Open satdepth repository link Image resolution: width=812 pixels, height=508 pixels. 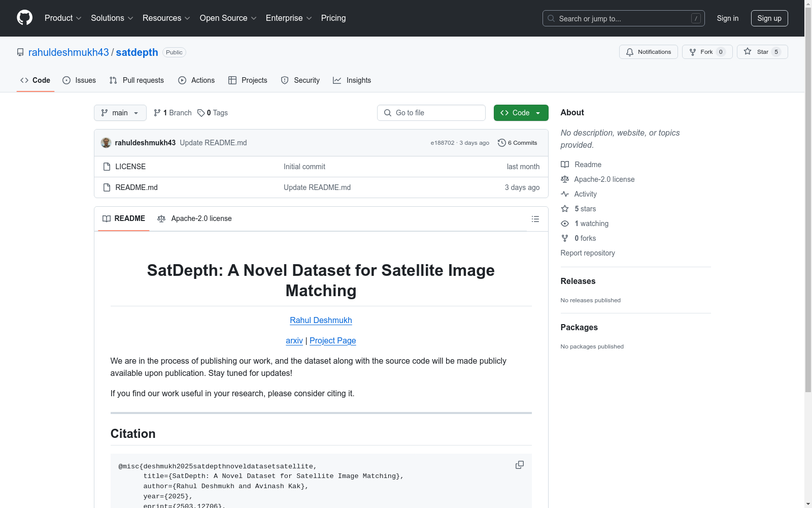click(x=137, y=52)
